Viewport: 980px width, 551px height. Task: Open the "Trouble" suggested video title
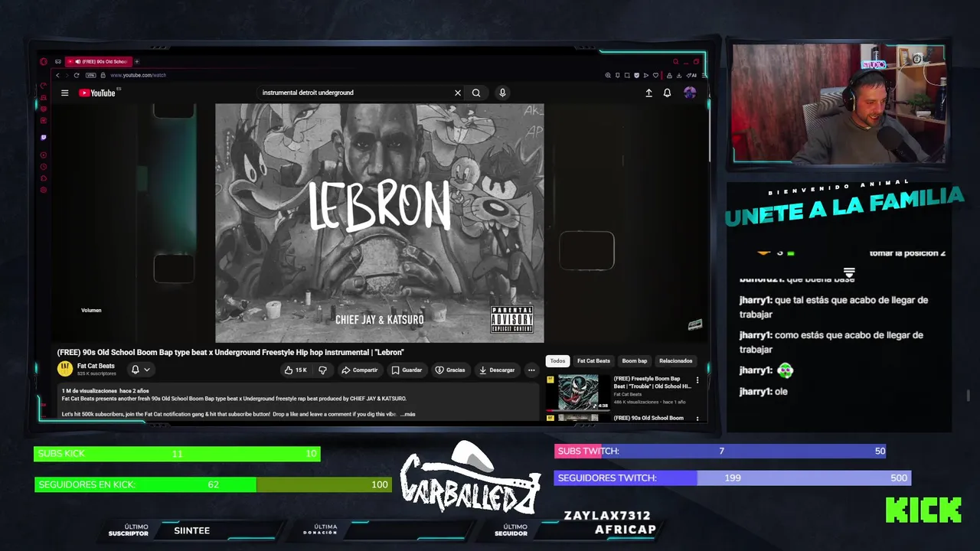click(x=652, y=383)
